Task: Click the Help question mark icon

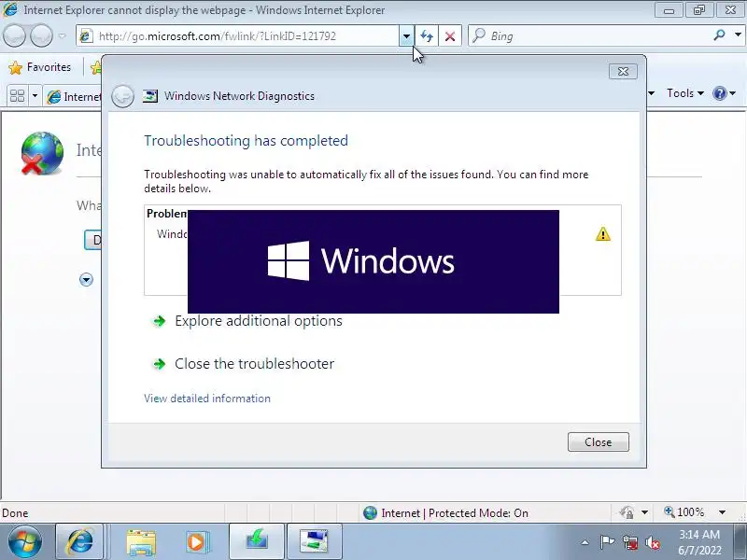Action: click(719, 93)
